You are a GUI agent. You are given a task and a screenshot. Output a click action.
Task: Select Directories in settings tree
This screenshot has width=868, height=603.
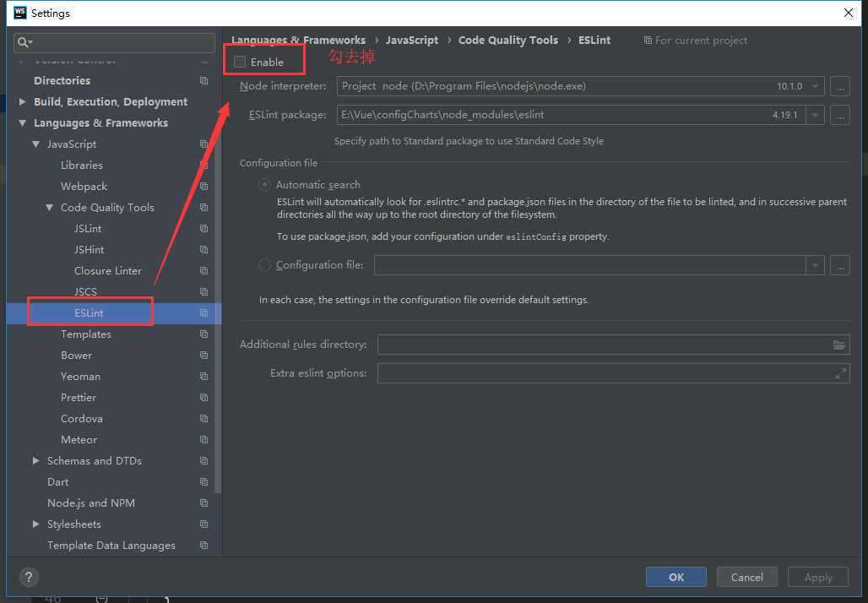point(62,81)
